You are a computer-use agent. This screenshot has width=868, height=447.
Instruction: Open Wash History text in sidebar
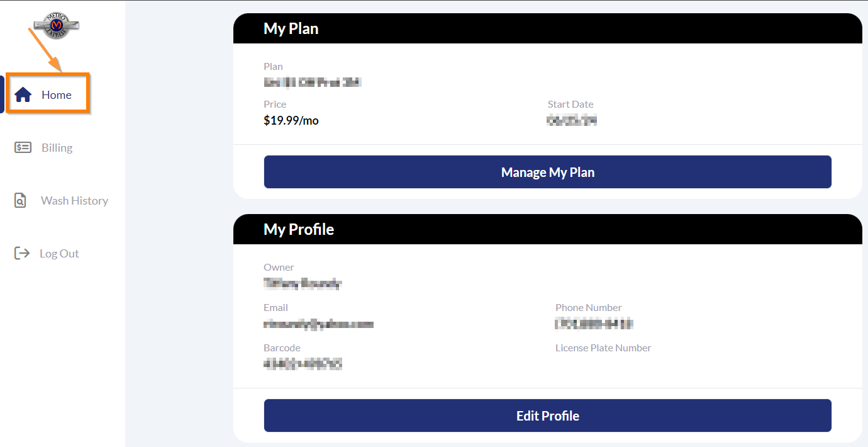point(74,201)
